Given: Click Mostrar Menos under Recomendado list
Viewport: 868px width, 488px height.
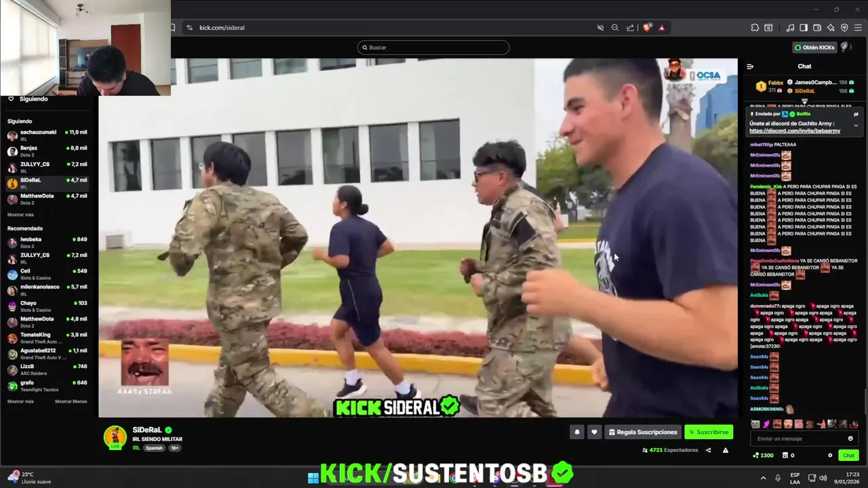Looking at the screenshot, I should tap(71, 401).
